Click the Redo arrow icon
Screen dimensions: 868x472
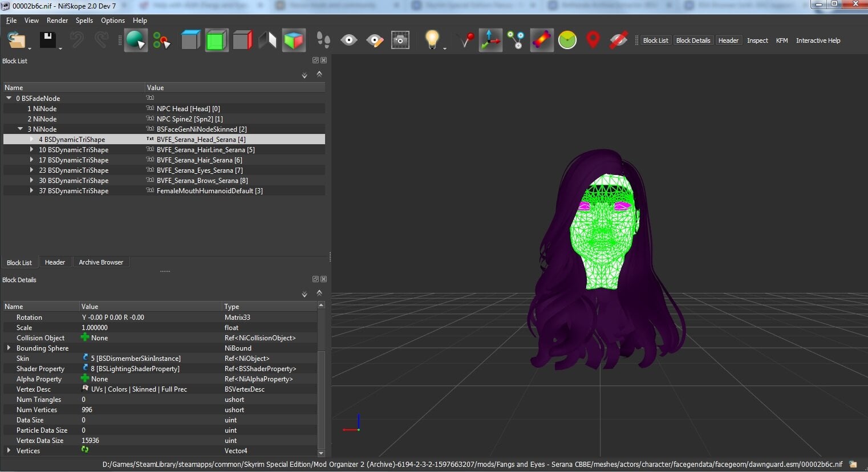(102, 40)
